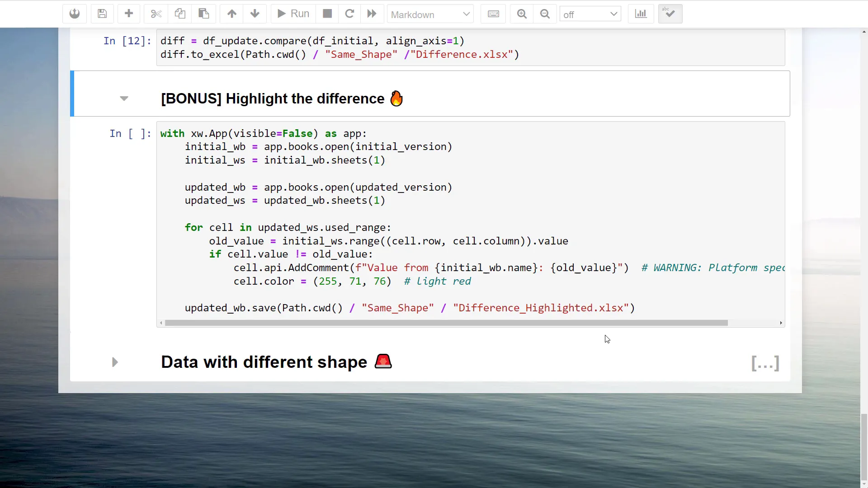
Task: Move selected cell down
Action: pyautogui.click(x=255, y=14)
